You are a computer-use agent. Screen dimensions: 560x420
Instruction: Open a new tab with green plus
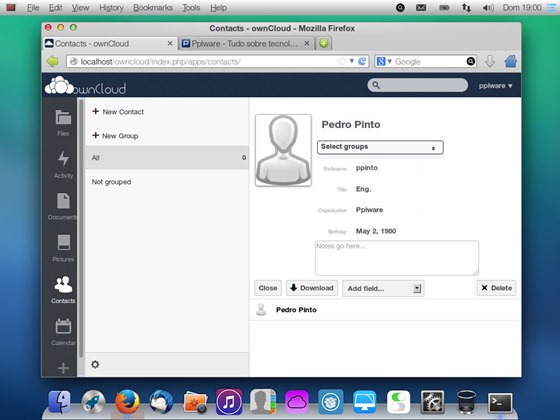tap(324, 44)
